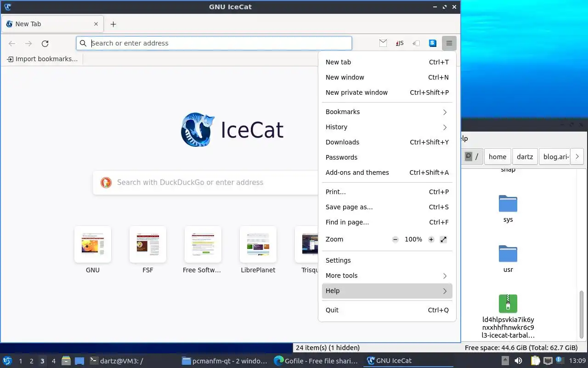Screen dimensions: 588x368
Task: Open Downloads from the menu
Action: tap(387, 142)
